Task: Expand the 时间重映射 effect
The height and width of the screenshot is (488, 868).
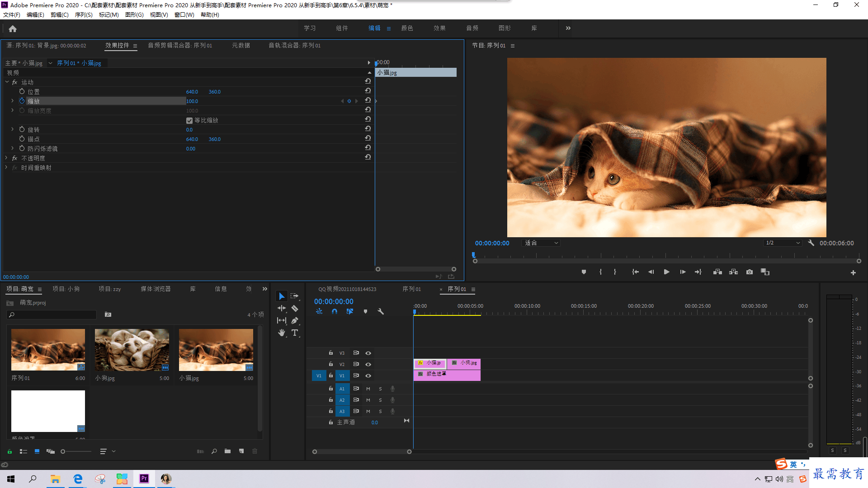Action: [x=6, y=167]
